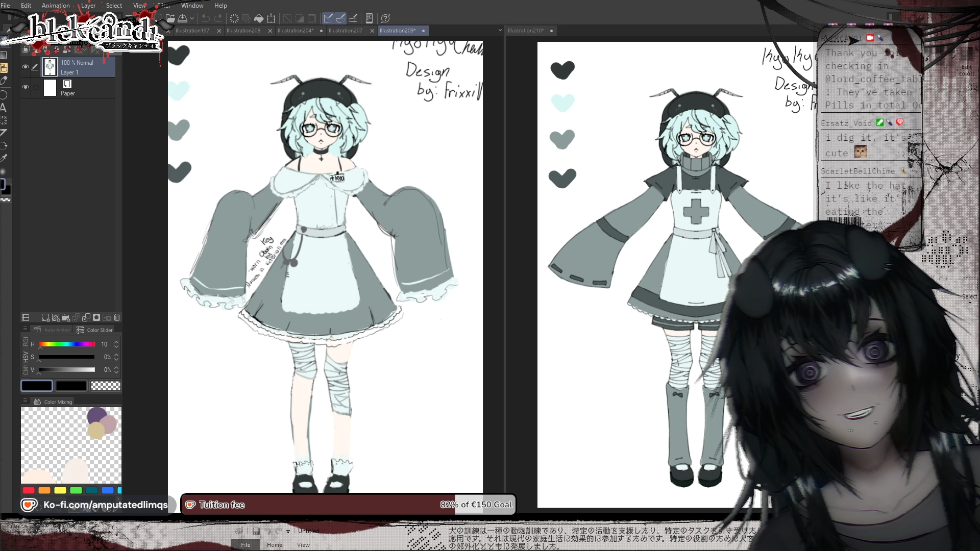Click the Scale/Rotate transform icon
This screenshot has width=980, height=551.
coord(272,18)
